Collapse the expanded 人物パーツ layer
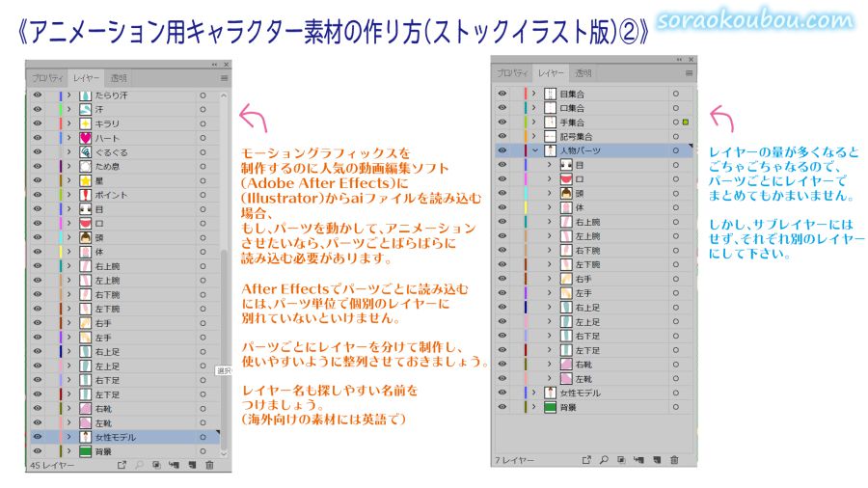The height and width of the screenshot is (488, 868). point(533,151)
